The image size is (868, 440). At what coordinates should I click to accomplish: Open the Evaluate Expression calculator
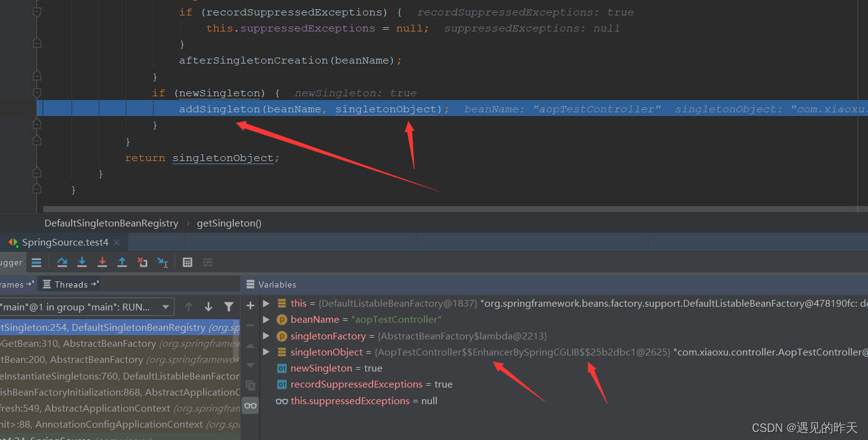click(x=188, y=262)
